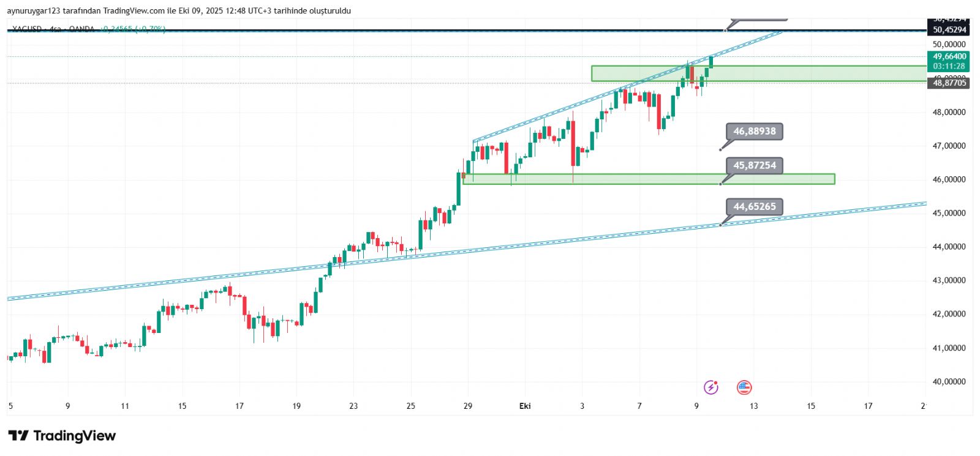980x456 pixels.
Task: Click date 13 on the time axis
Action: 753,406
